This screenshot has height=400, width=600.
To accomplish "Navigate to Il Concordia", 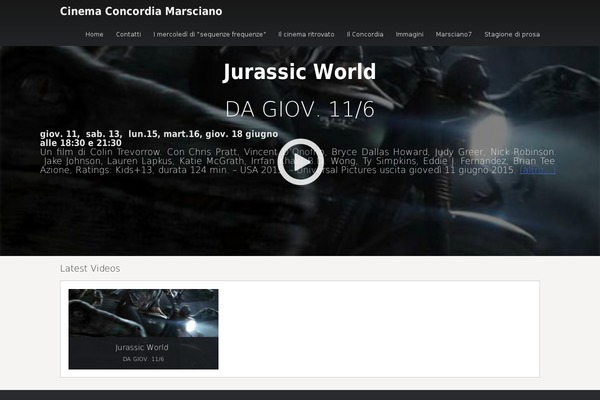I will 365,34.
